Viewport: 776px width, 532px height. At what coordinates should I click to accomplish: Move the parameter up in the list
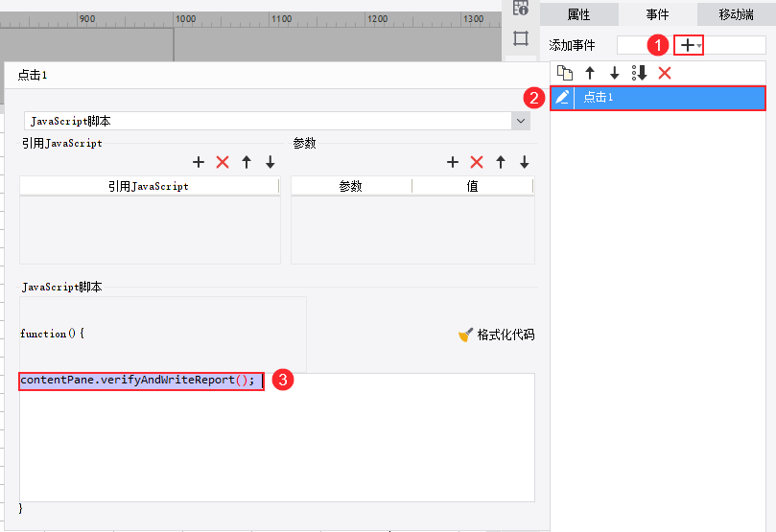tap(501, 162)
